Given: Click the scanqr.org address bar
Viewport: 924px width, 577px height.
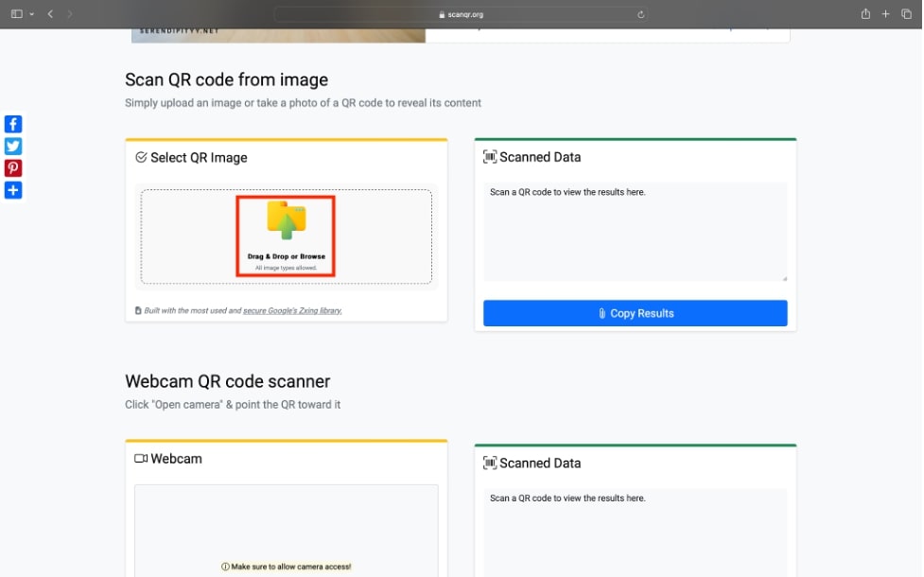Looking at the screenshot, I should click(462, 14).
